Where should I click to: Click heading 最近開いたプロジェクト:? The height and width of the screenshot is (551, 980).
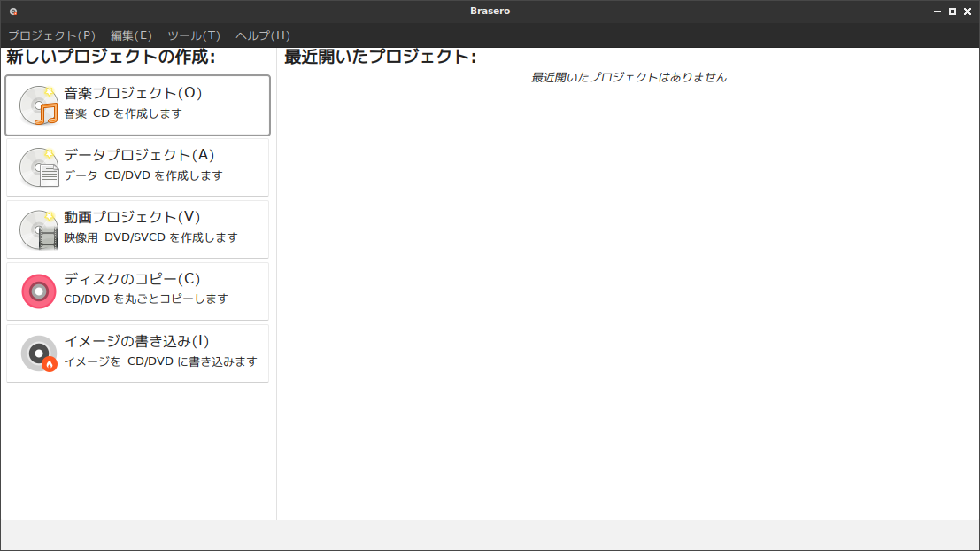click(380, 57)
